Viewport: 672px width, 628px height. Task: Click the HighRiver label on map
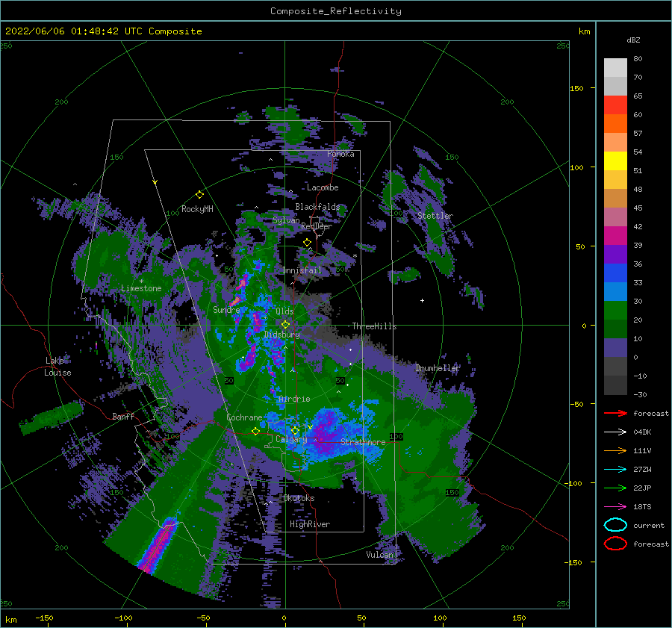[310, 524]
